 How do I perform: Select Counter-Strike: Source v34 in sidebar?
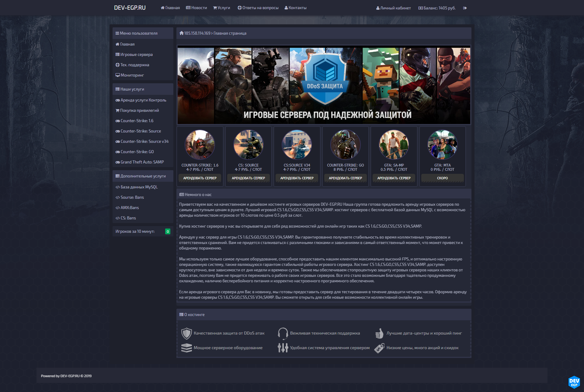[x=143, y=141]
